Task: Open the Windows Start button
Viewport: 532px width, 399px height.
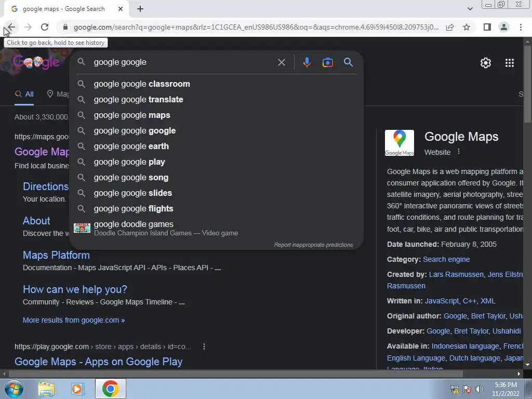Action: [x=14, y=389]
